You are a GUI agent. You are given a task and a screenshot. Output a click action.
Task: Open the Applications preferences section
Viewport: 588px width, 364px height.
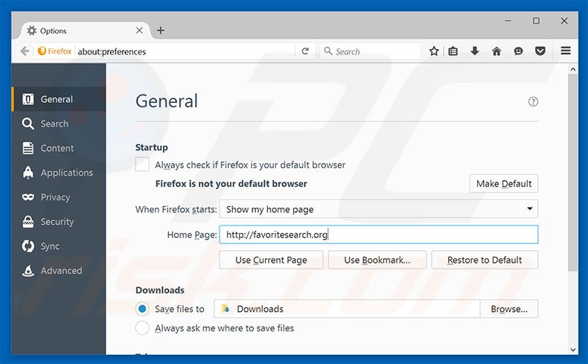point(59,173)
